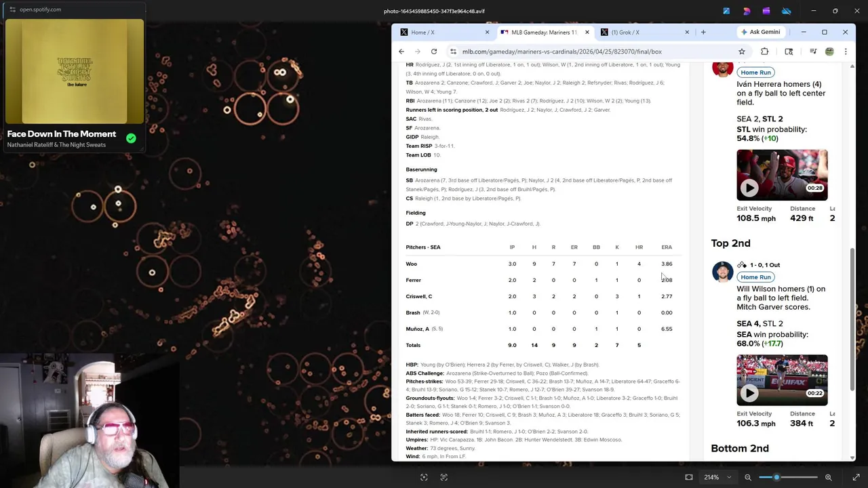868x488 pixels.
Task: Bookmark this page with the star icon
Action: coord(742,52)
